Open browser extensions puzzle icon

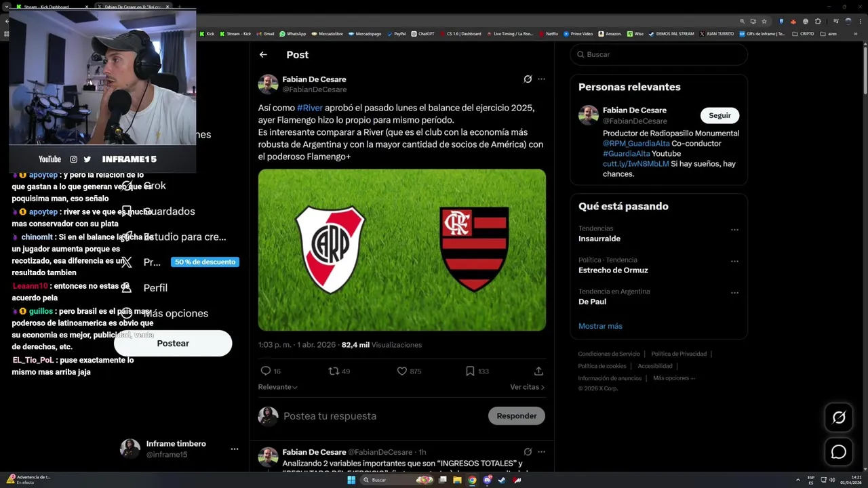point(818,21)
